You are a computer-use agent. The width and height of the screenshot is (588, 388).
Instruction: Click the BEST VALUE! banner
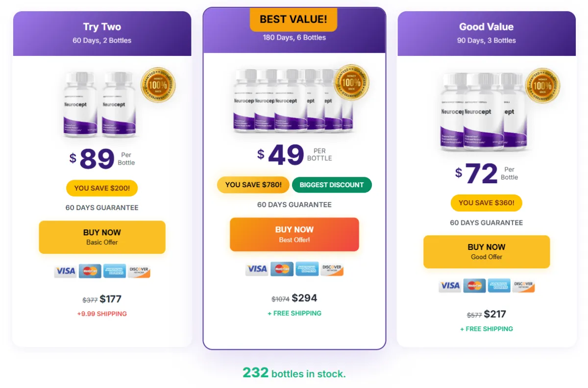click(293, 20)
